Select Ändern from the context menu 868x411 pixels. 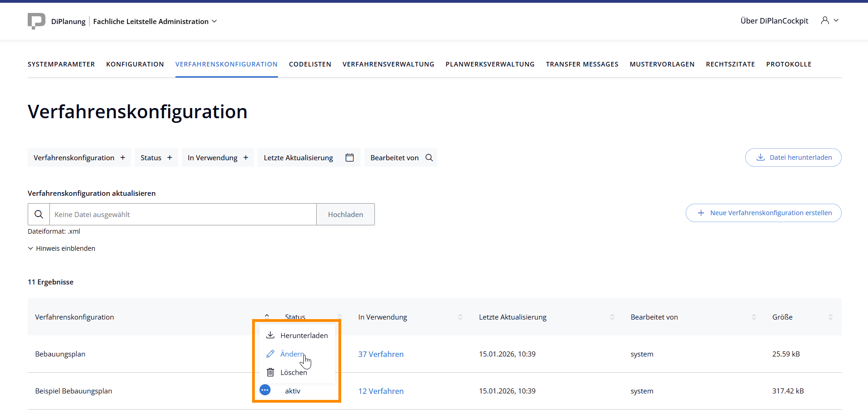[x=292, y=354]
